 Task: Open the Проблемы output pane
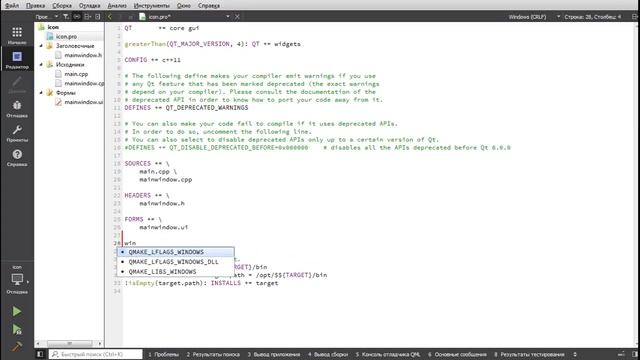[163, 354]
